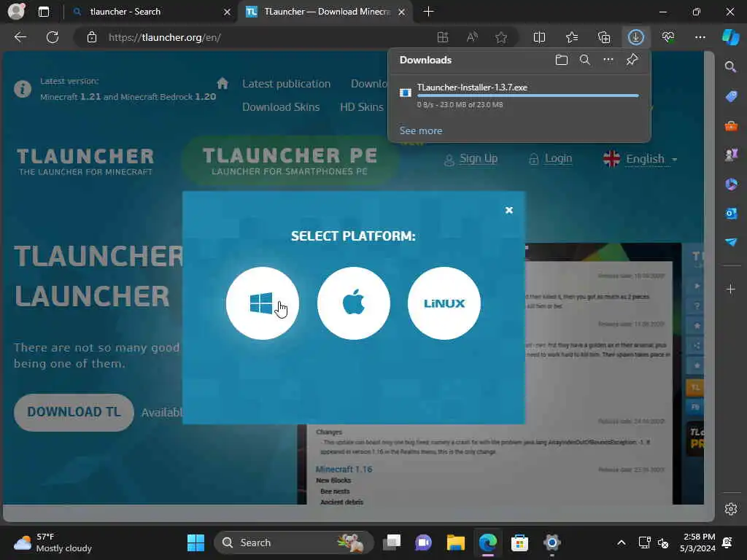Open Latest publication menu item

coord(286,84)
